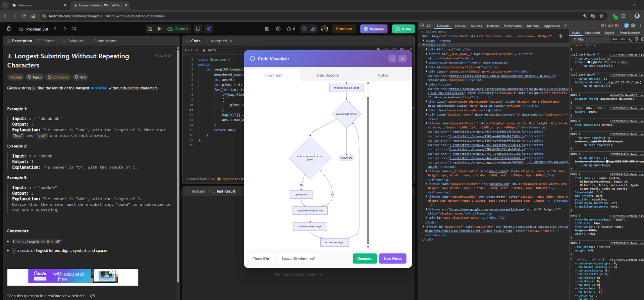The width and height of the screenshot is (644, 300).
Task: Run code with the play icon
Action: point(159,29)
